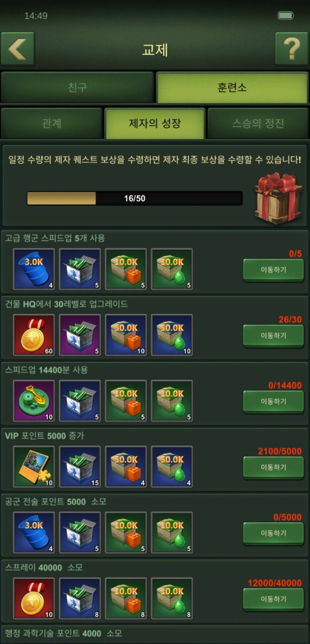Click 이동하기 for VIP 포인트 5000 quest
The image size is (310, 644).
click(273, 467)
